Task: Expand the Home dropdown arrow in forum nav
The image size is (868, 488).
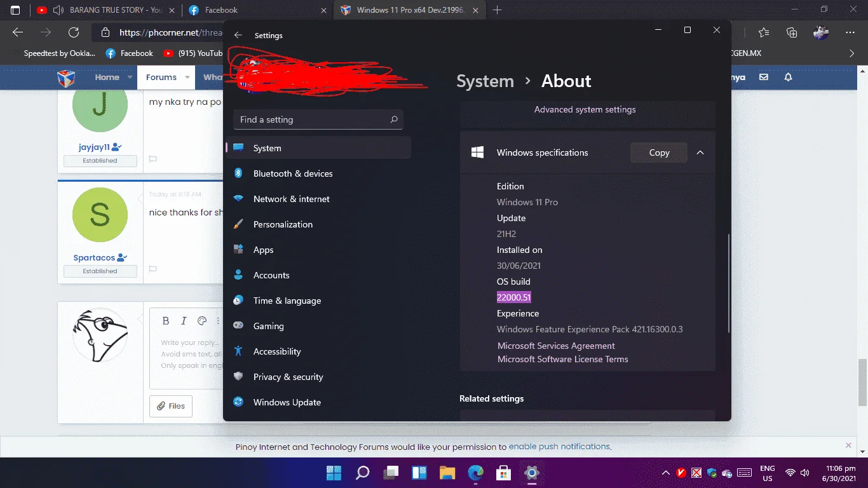Action: tap(130, 78)
